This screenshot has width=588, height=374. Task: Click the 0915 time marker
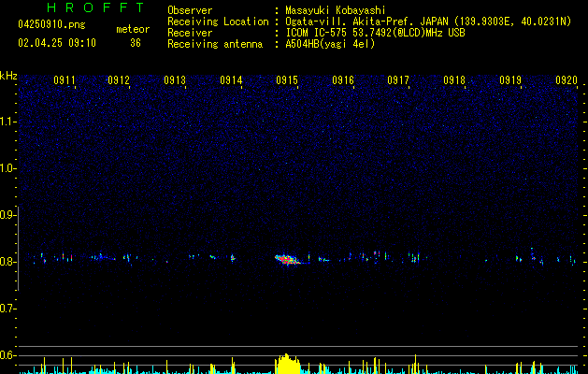click(287, 80)
